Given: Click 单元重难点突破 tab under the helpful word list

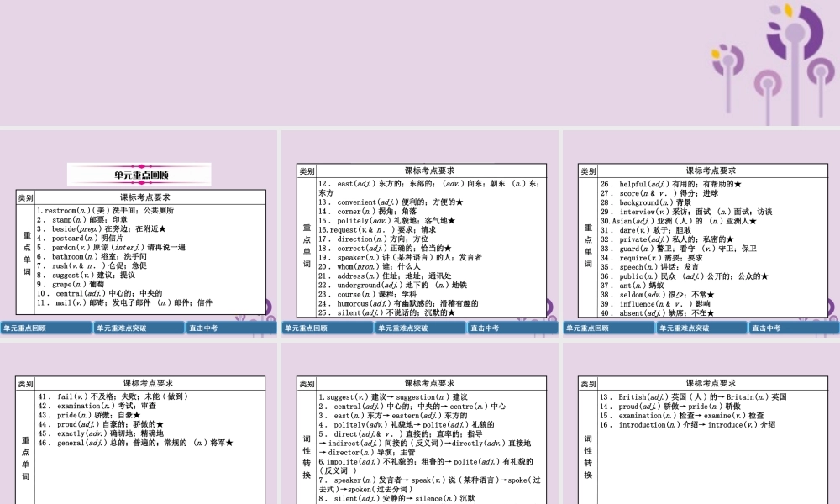Looking at the screenshot, I should [701, 328].
